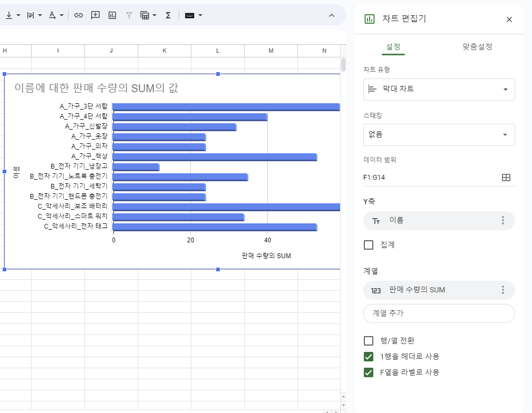The height and width of the screenshot is (413, 532).
Task: Open the 스태킹 없음 dropdown
Action: (x=439, y=135)
